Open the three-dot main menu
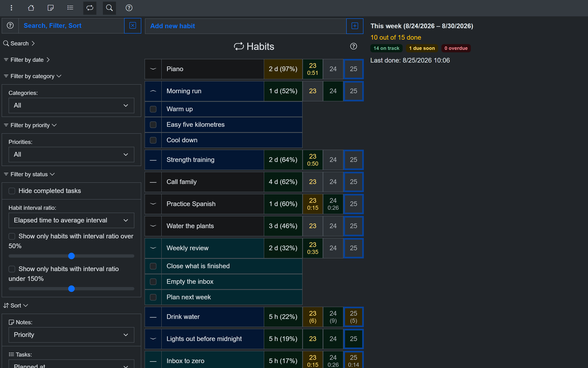This screenshot has height=368, width=588. pyautogui.click(x=11, y=8)
